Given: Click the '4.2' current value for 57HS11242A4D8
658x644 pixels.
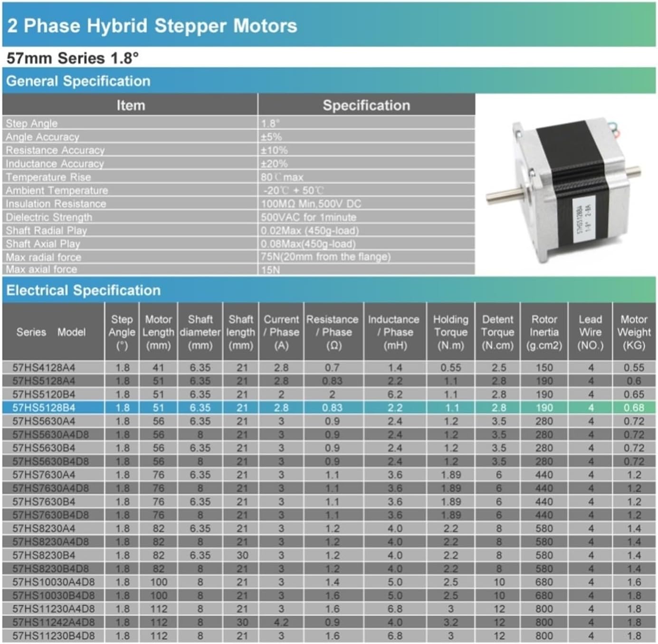Looking at the screenshot, I should pyautogui.click(x=281, y=622).
